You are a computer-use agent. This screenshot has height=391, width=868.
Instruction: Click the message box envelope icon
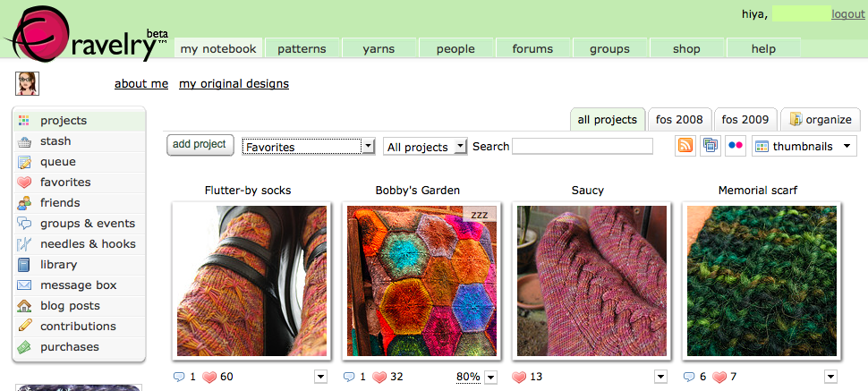click(x=24, y=285)
